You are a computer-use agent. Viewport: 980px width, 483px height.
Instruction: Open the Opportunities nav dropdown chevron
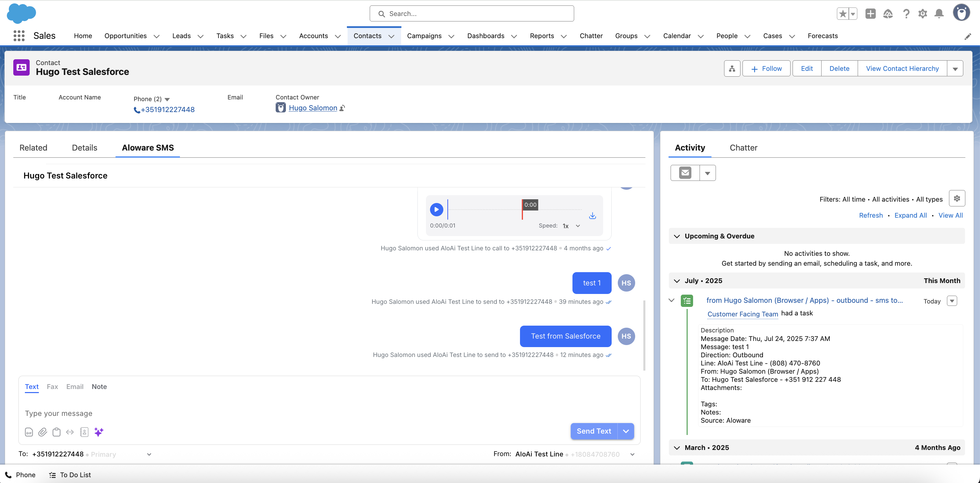point(156,36)
